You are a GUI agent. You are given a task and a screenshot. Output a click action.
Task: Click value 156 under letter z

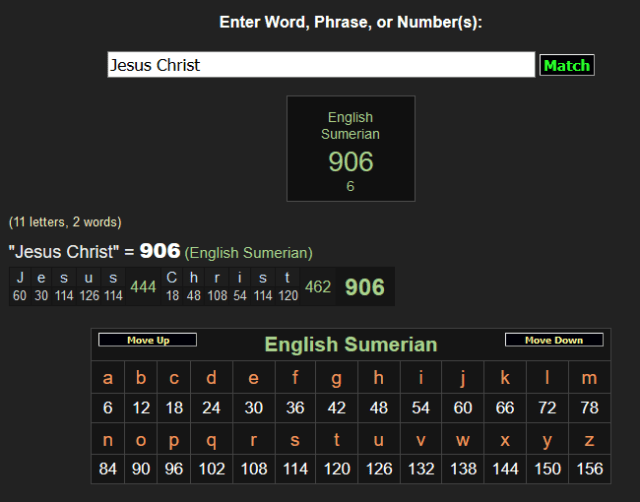click(x=589, y=468)
